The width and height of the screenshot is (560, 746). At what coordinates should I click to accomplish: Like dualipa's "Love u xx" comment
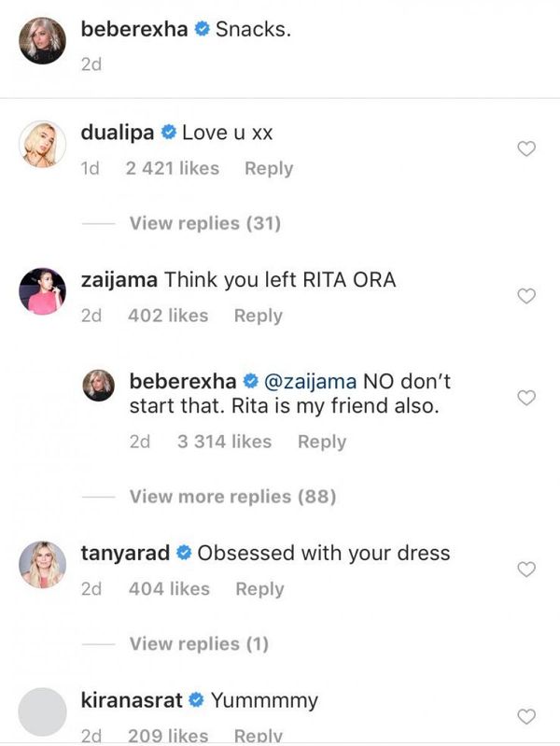(526, 148)
